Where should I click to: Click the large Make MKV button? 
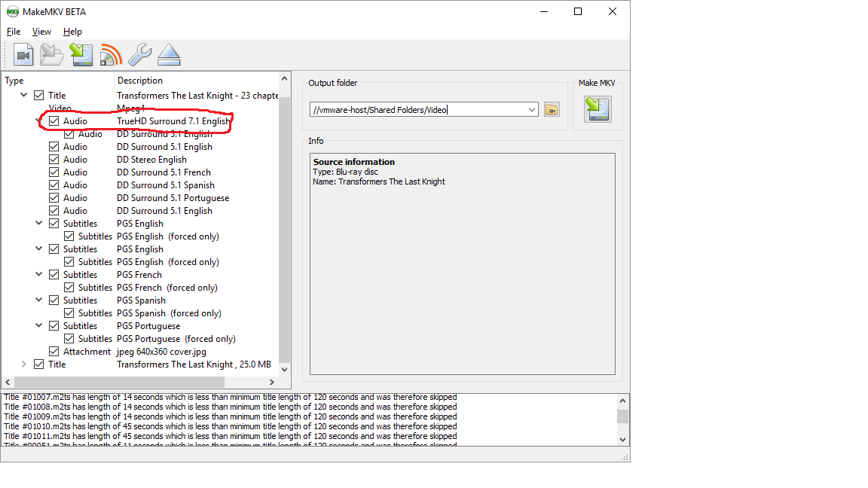point(598,109)
